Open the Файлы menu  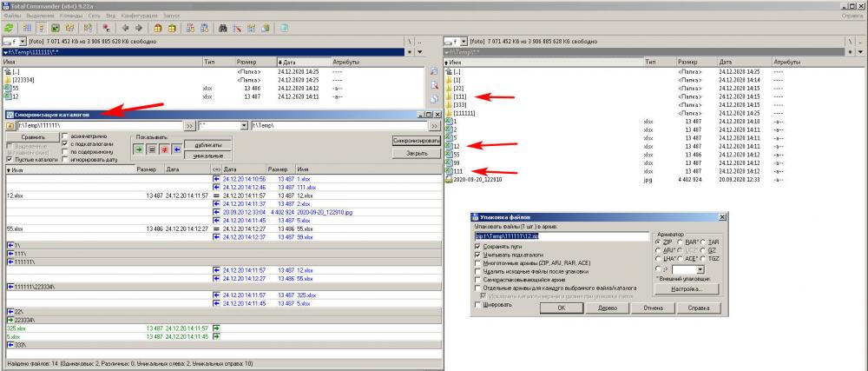(12, 16)
